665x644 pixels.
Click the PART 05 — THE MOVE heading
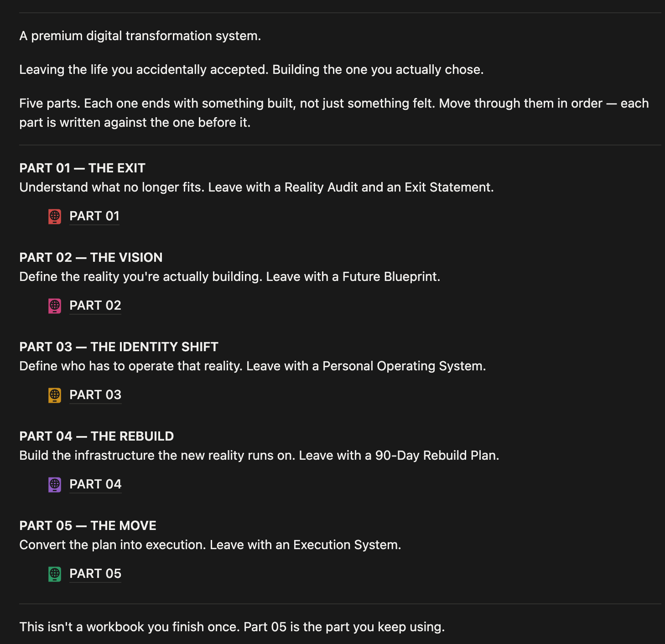[x=88, y=526]
